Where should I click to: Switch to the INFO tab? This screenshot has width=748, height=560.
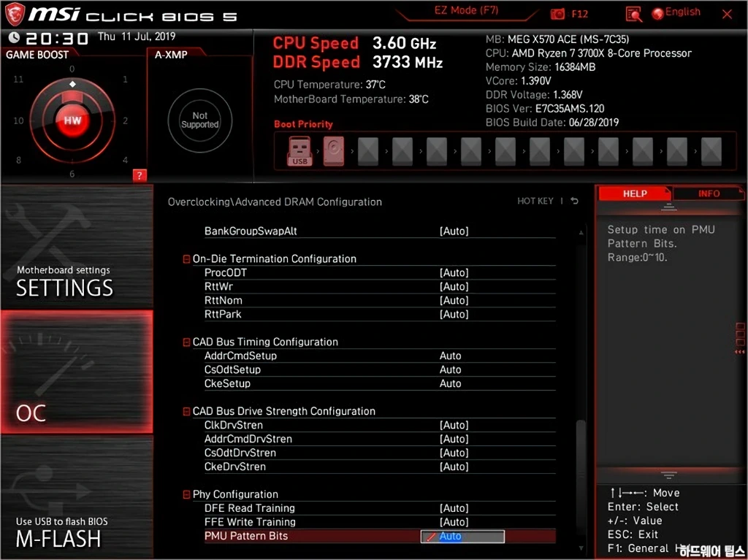point(709,193)
